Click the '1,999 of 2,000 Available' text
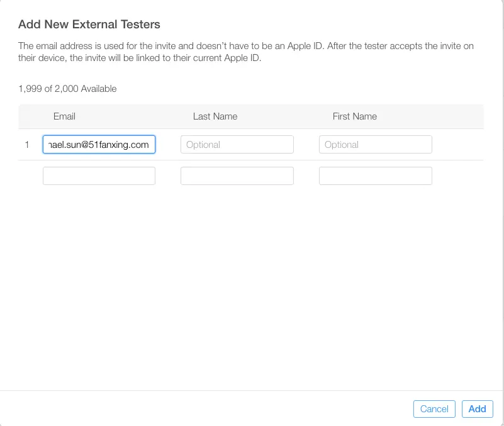Viewport: 504px width, 426px height. (67, 89)
